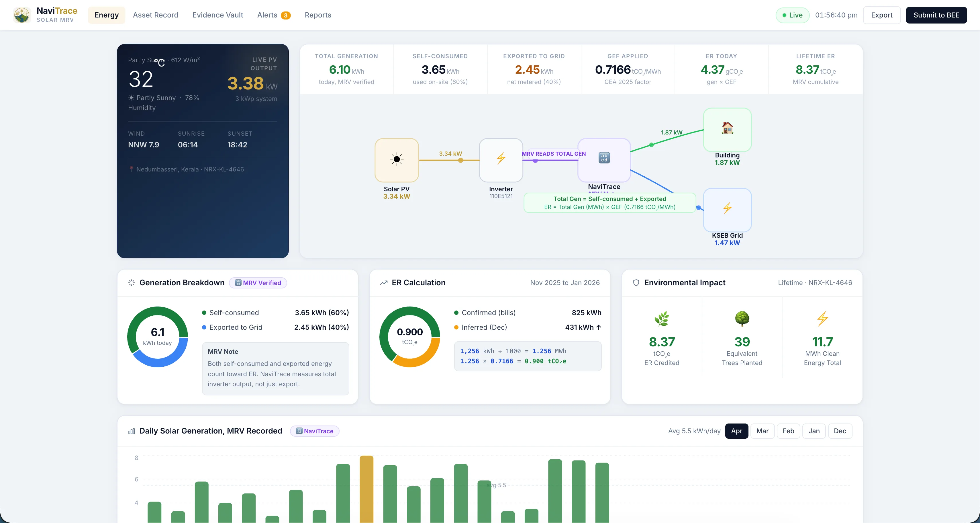Click the orange Inferred (Dec) legend dot
This screenshot has width=980, height=523.
click(x=456, y=327)
